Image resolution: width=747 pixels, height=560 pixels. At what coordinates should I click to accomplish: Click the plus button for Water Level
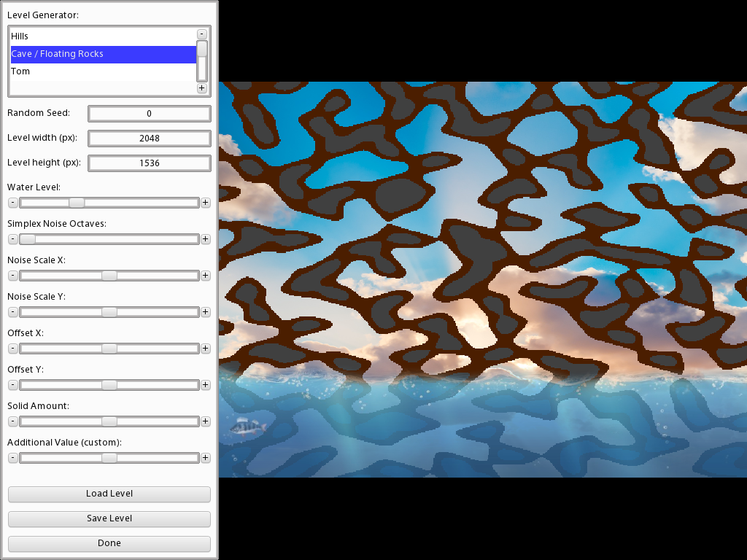[206, 203]
